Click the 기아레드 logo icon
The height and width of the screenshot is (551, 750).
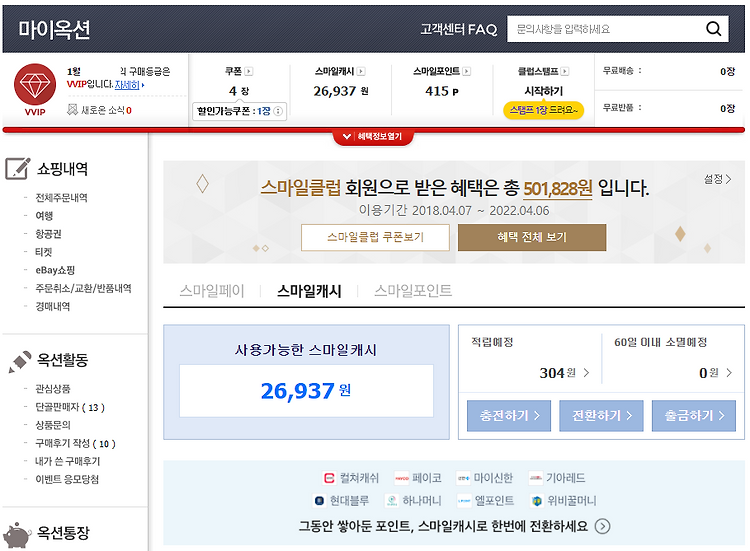click(536, 478)
